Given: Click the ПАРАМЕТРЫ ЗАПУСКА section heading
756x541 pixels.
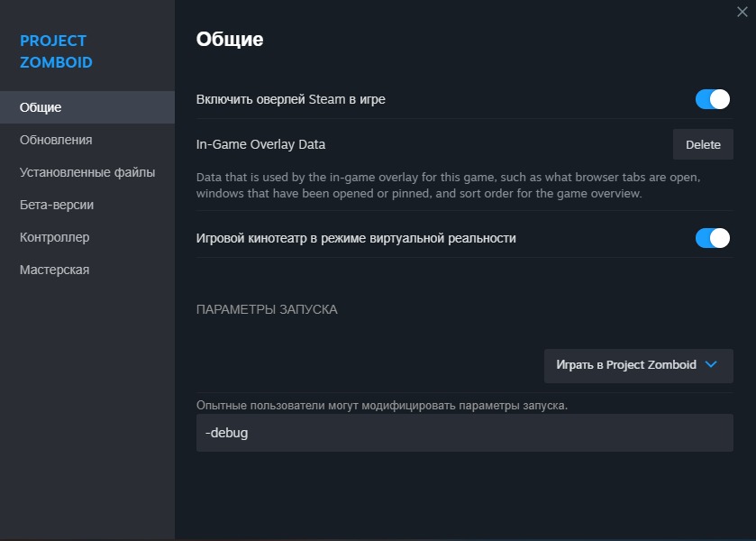Looking at the screenshot, I should (x=267, y=309).
